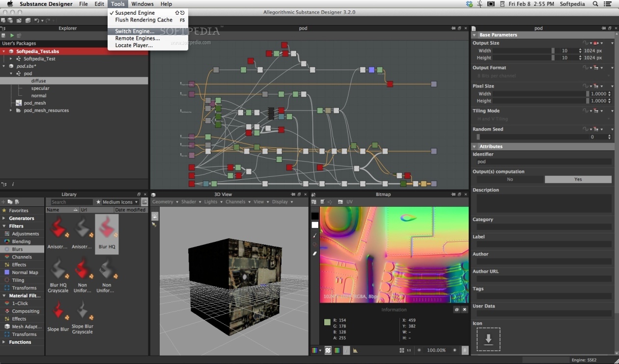Choose Flush Rendering Cache
The width and height of the screenshot is (619, 364).
pyautogui.click(x=144, y=20)
